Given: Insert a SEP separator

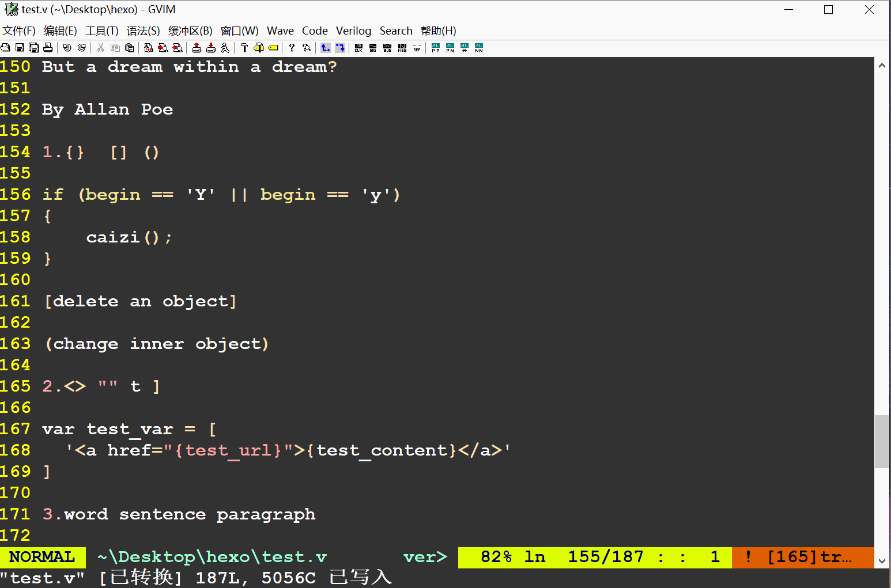Looking at the screenshot, I should [416, 47].
